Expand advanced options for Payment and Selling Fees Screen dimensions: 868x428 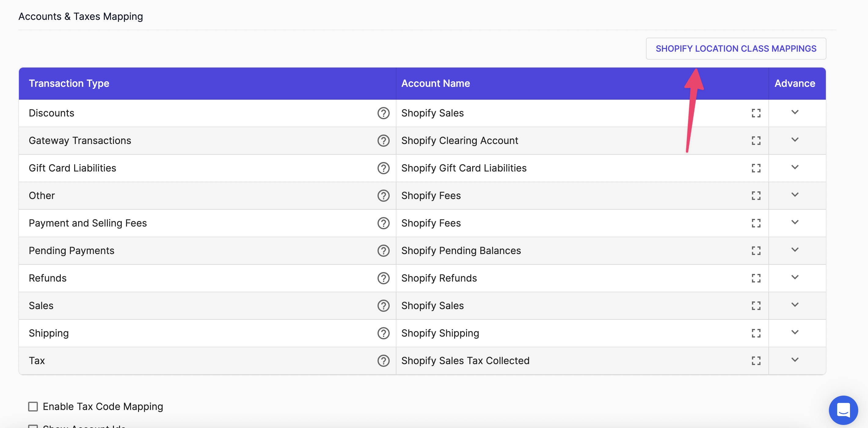[x=794, y=222]
